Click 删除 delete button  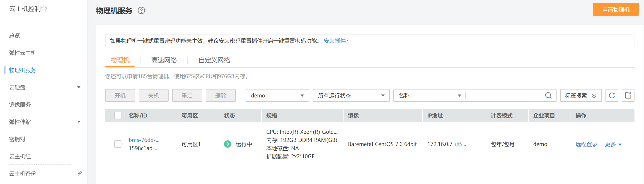[x=220, y=95]
